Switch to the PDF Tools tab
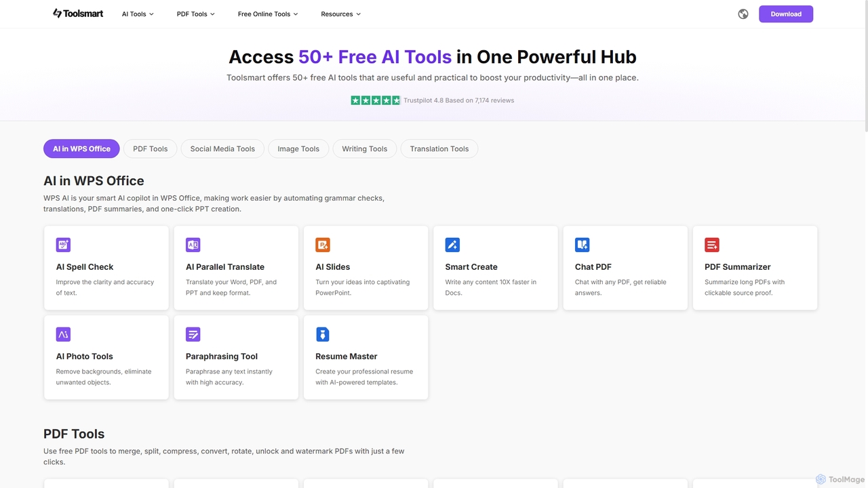 tap(151, 148)
